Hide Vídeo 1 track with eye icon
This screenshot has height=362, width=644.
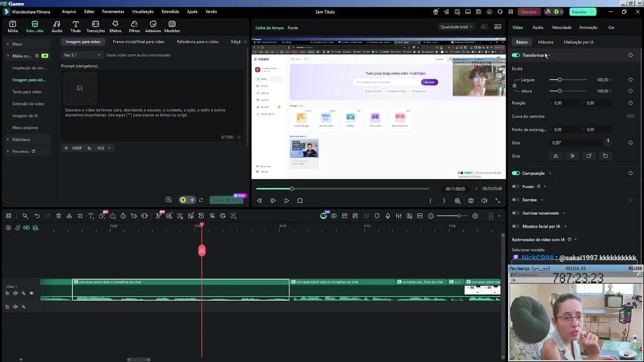point(31,293)
